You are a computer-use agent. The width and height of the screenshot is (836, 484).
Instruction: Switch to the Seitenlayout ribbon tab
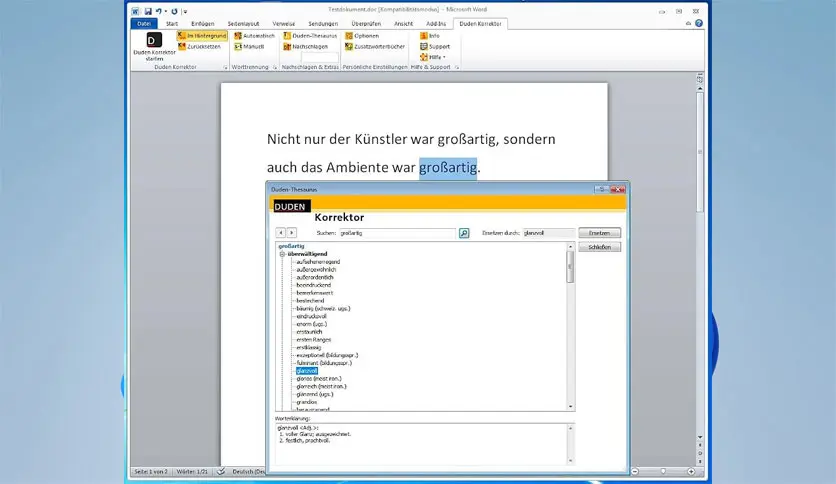(x=243, y=23)
